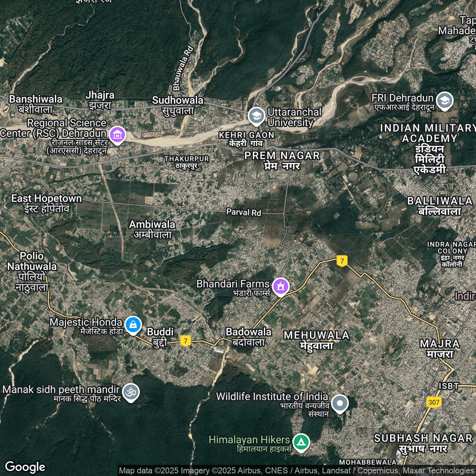Select the Ambiwala locality label
Image resolution: width=476 pixels, height=476 pixels.
coord(152,229)
